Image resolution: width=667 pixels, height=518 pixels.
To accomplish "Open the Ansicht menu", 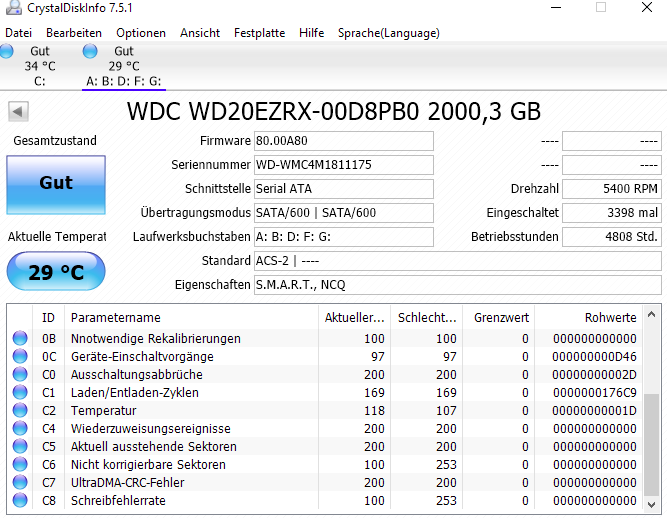I will click(200, 33).
